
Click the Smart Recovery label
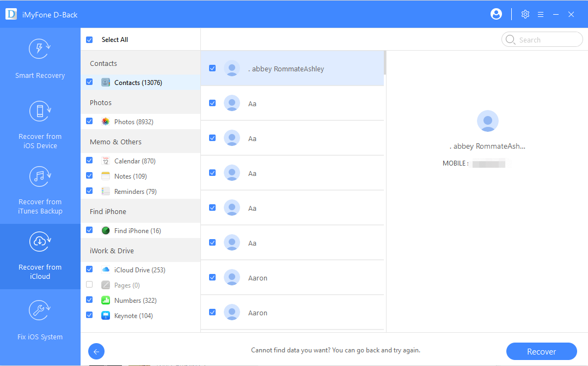click(40, 75)
